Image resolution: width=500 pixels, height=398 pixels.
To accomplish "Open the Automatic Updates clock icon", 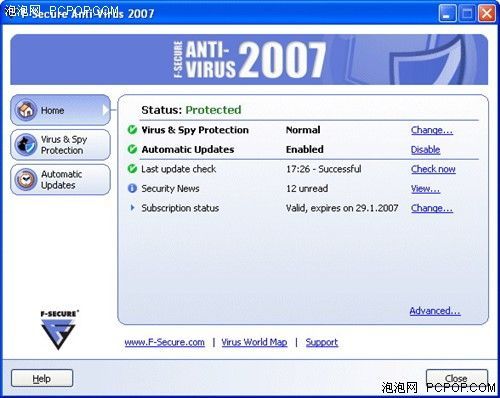I will tap(26, 179).
